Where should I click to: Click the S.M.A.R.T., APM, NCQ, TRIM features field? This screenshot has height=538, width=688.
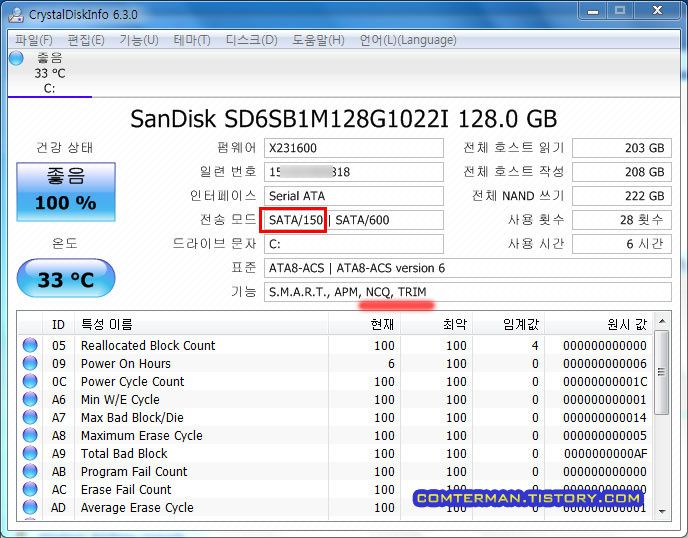[x=468, y=292]
